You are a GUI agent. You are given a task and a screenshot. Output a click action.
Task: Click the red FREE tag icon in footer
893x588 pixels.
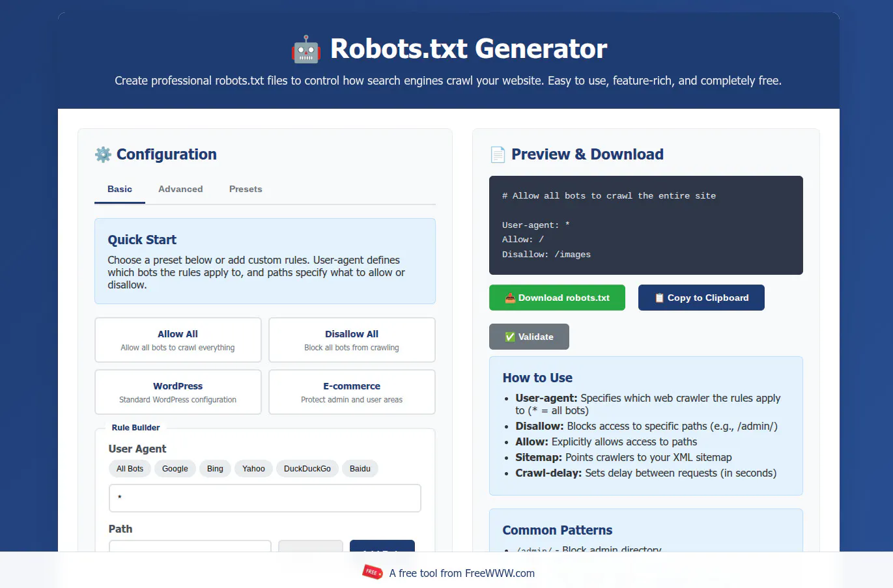(373, 572)
